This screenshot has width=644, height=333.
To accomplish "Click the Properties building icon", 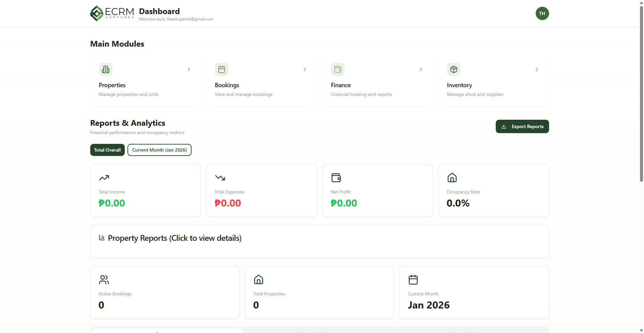I will tap(106, 69).
